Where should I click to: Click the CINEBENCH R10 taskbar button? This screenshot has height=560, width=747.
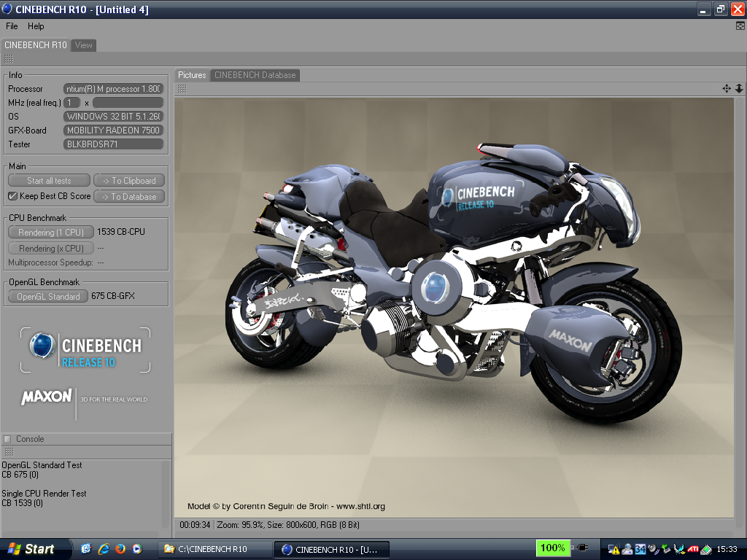pyautogui.click(x=332, y=550)
